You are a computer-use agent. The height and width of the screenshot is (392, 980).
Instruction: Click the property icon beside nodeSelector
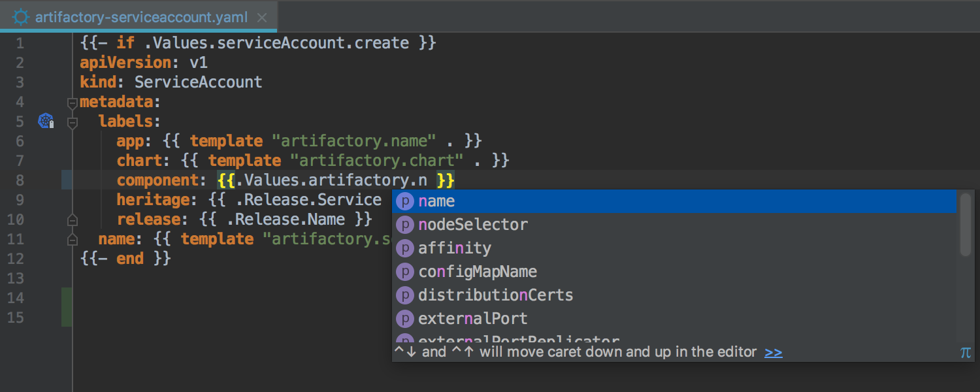[406, 225]
